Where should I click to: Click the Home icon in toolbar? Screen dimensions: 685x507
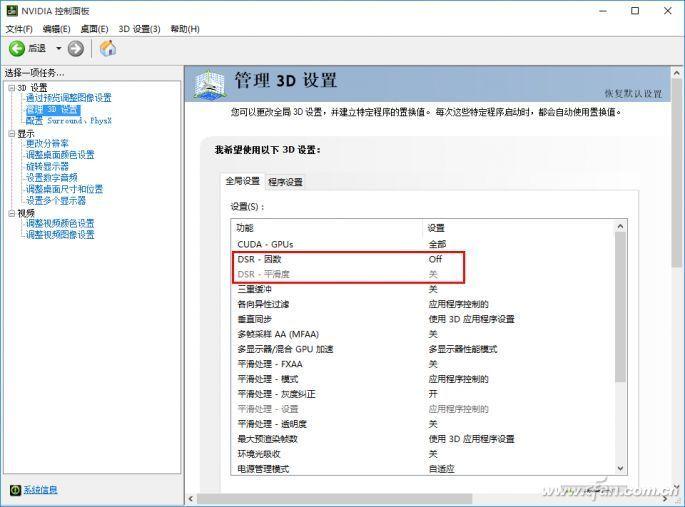point(108,48)
